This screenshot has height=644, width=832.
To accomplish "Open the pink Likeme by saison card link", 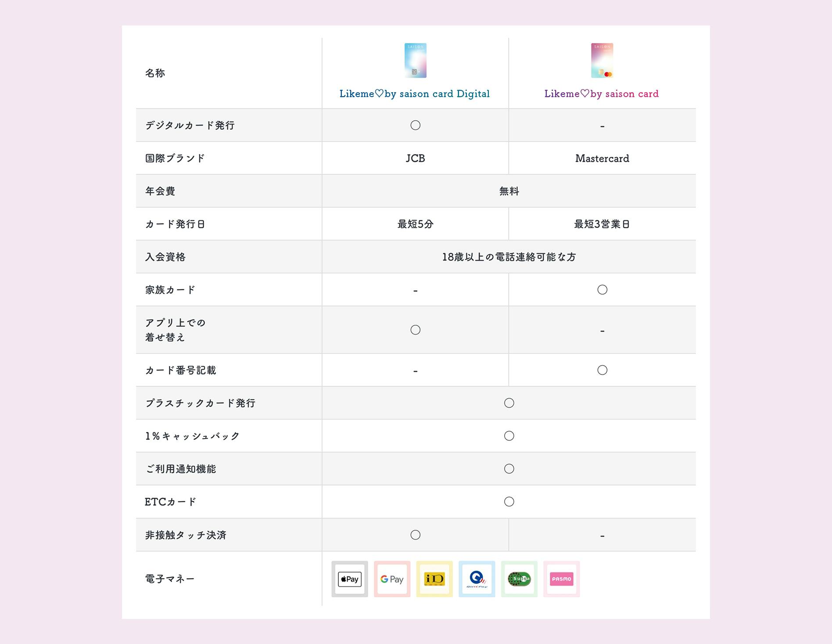I will pyautogui.click(x=602, y=94).
